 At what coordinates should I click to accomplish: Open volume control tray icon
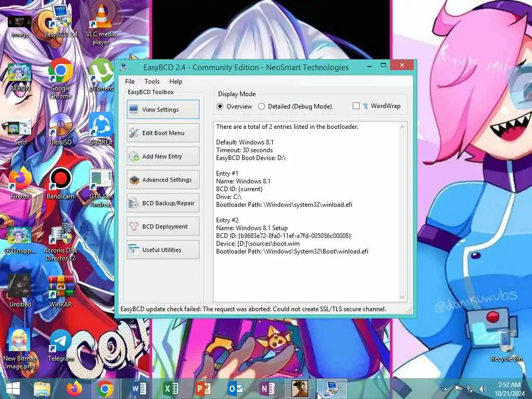pyautogui.click(x=483, y=389)
